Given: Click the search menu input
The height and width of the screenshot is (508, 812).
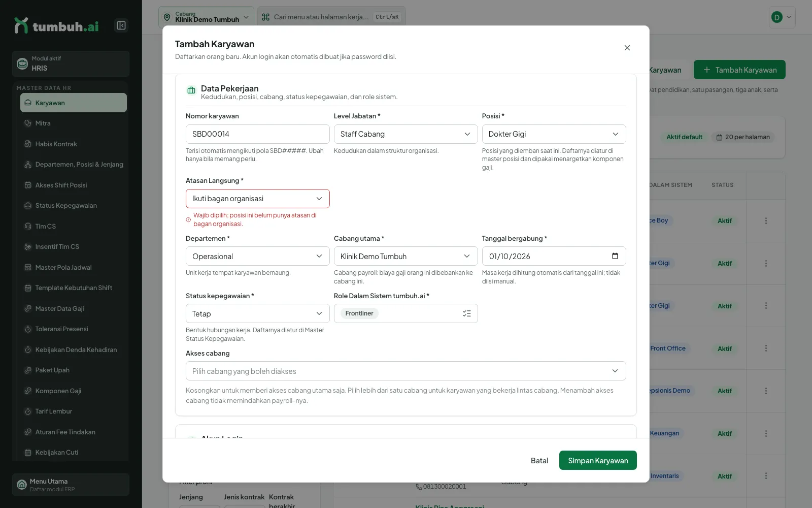Looking at the screenshot, I should [x=331, y=17].
